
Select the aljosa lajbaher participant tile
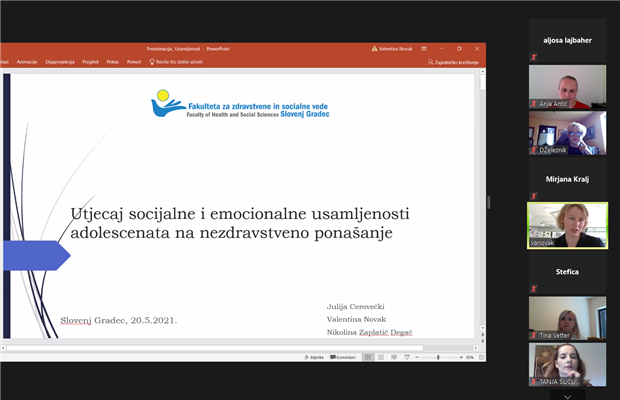(x=567, y=40)
